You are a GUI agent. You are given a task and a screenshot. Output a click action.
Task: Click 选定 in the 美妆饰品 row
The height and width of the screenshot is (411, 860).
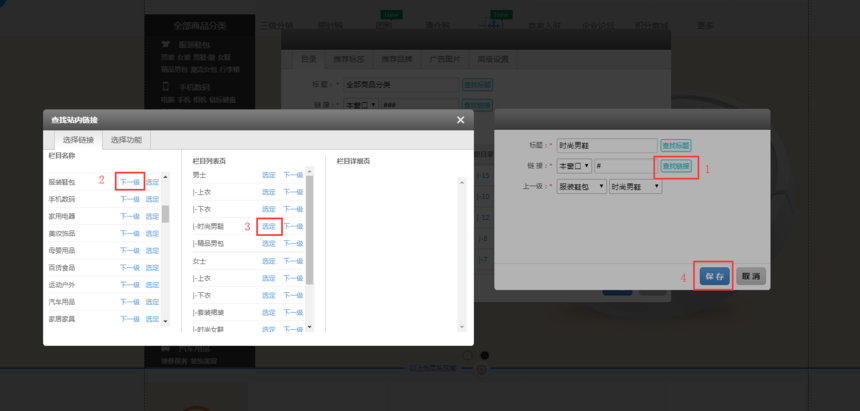pos(152,233)
